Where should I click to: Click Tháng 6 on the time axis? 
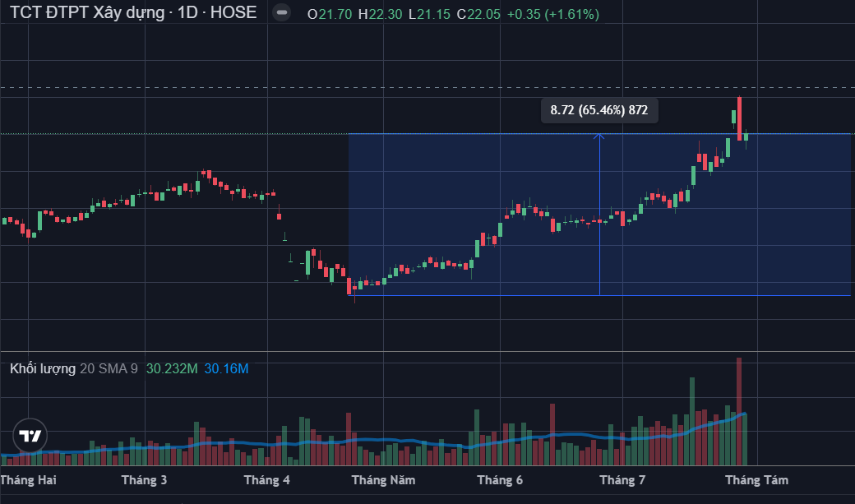[500, 479]
